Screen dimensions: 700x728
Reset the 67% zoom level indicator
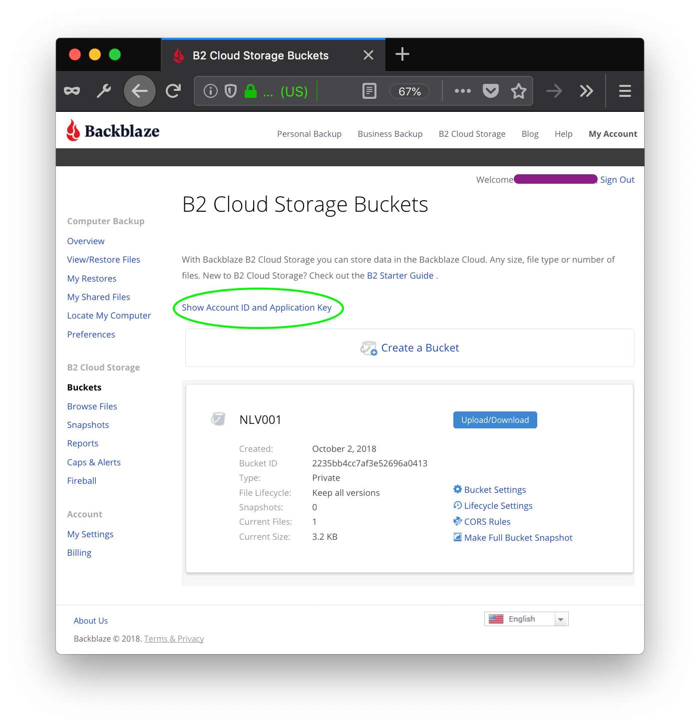409,91
